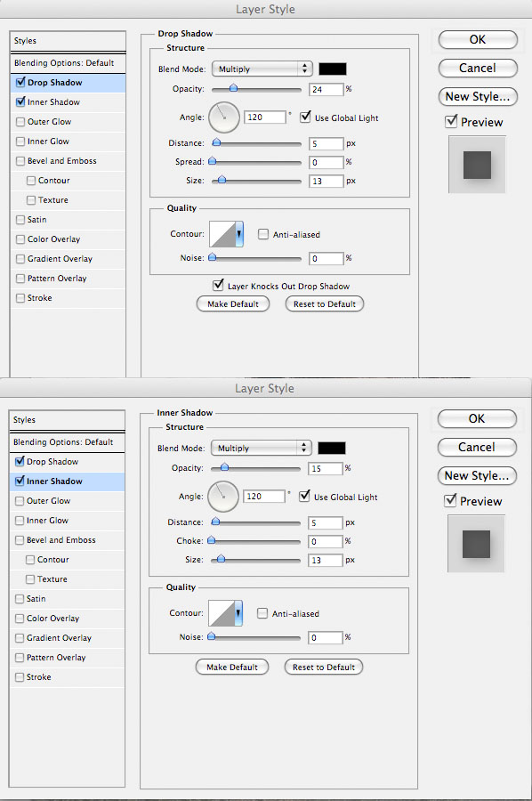The height and width of the screenshot is (801, 532).
Task: Click Drop Shadow Size slider handle
Action: (x=222, y=180)
